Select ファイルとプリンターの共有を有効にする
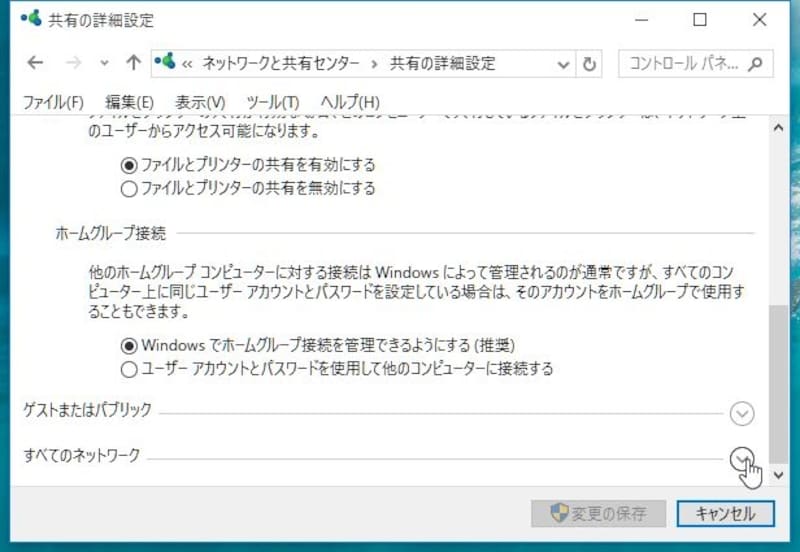The width and height of the screenshot is (800, 552). coord(248,165)
